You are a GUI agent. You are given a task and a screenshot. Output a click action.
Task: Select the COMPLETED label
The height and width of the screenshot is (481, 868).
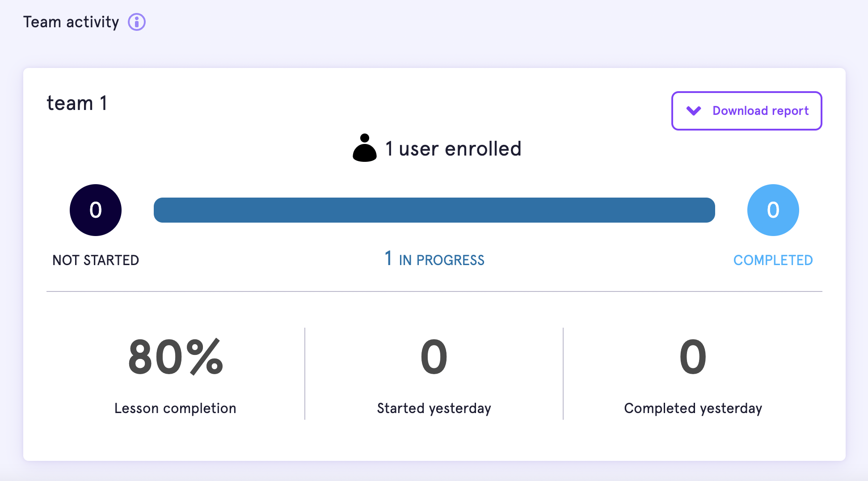tap(773, 260)
